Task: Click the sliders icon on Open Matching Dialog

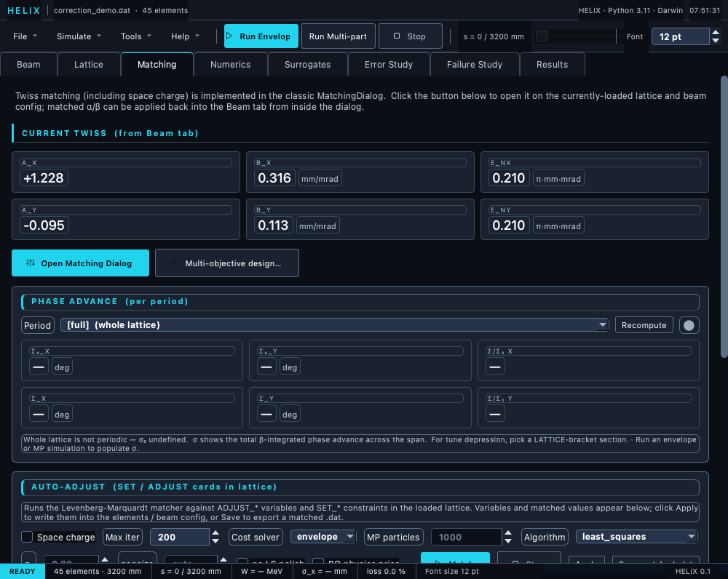Action: (31, 263)
